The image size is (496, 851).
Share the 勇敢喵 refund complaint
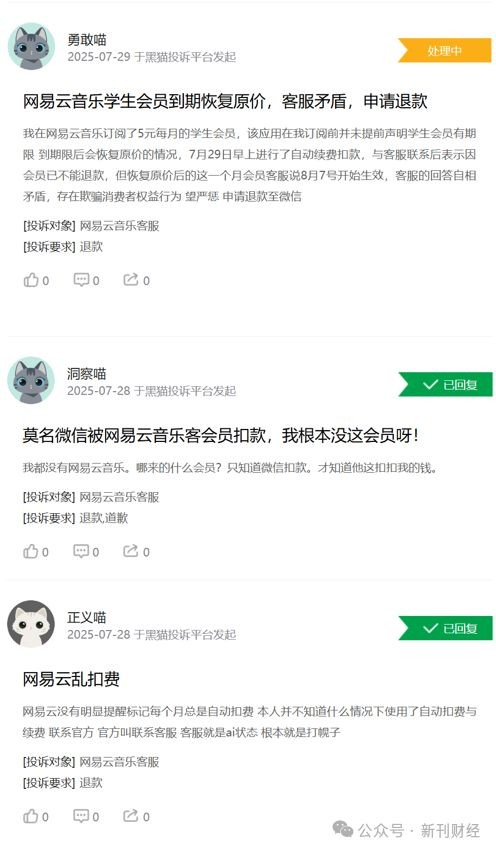136,280
